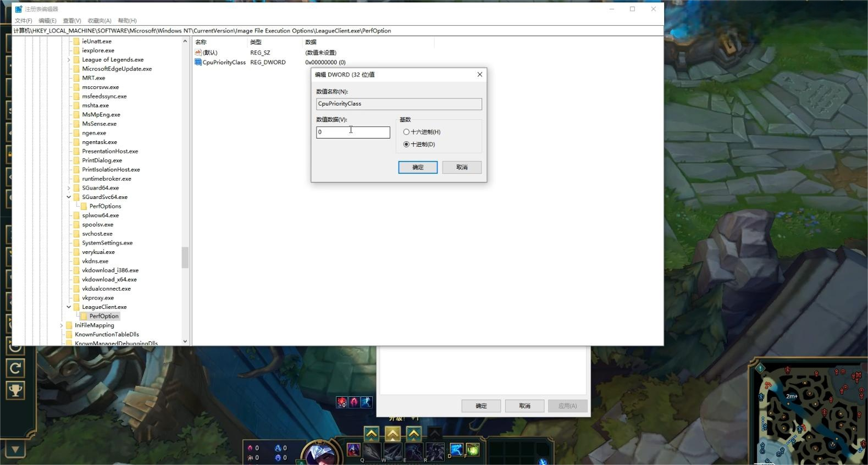
Task: Click the minimap ping diamond icon
Action: click(x=760, y=368)
